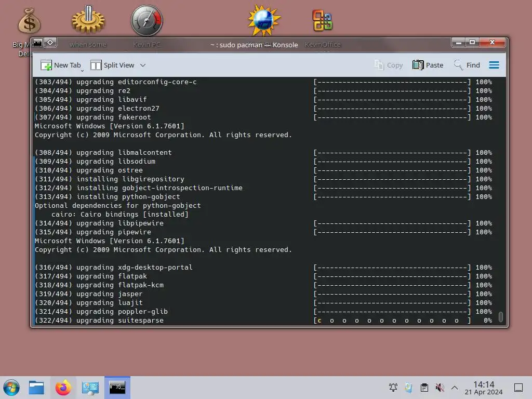Viewport: 532px width, 399px height.
Task: Click the Copy toolbar button
Action: 388,65
